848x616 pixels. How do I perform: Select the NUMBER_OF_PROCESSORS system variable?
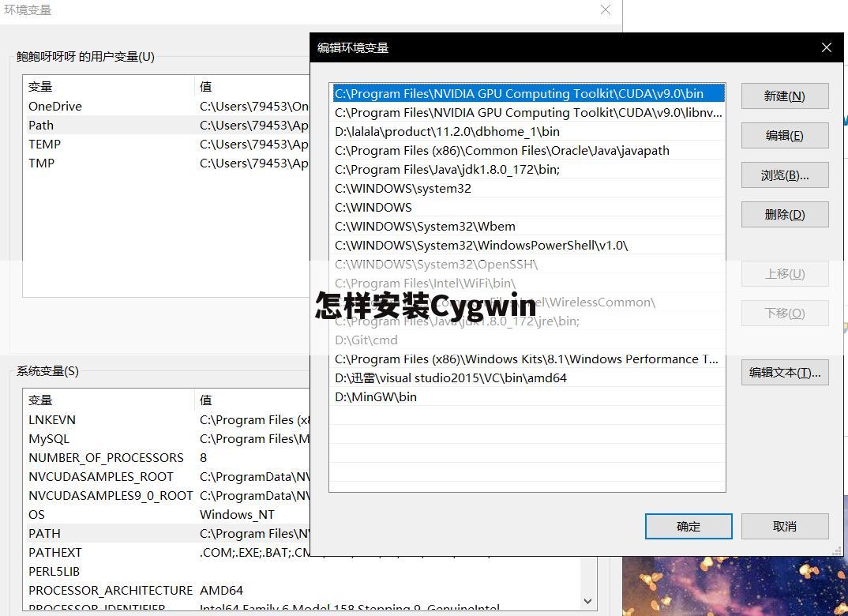(167, 457)
